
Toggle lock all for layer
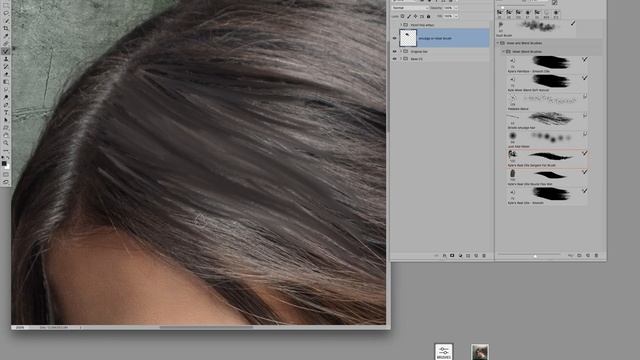[428, 16]
